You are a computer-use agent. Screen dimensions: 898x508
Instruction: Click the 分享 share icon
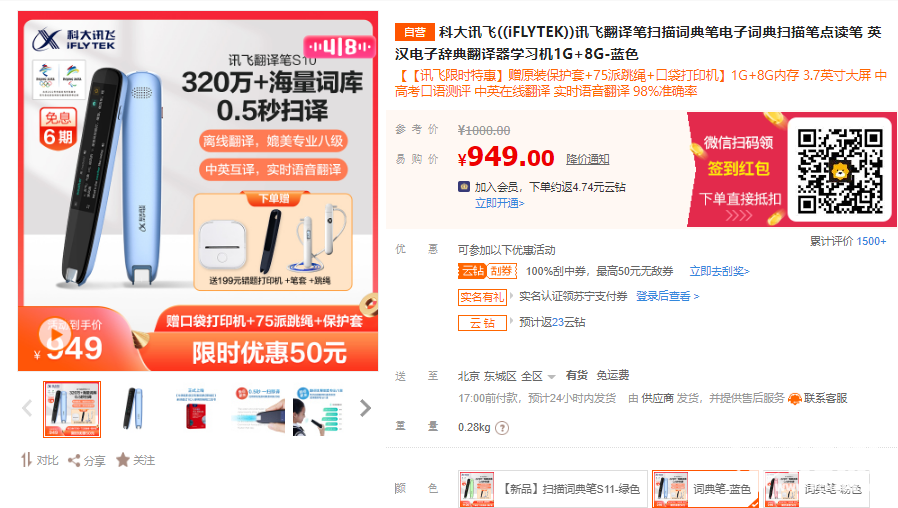74,460
